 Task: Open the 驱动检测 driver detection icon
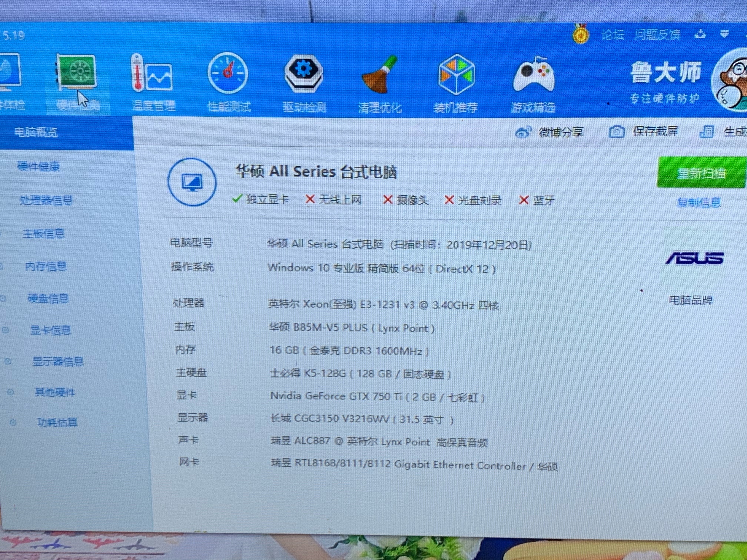point(304,73)
